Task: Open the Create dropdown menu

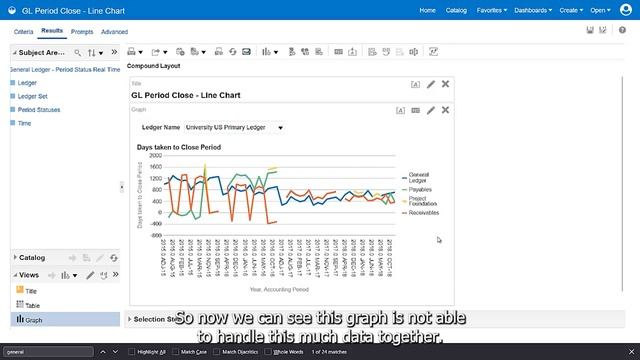Action: coord(571,10)
